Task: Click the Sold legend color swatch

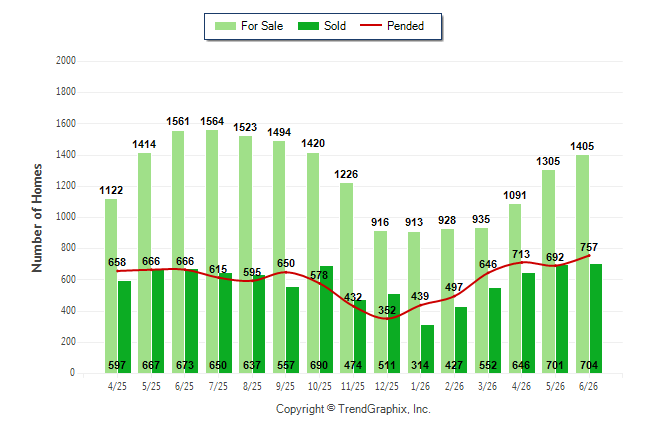Action: tap(308, 26)
